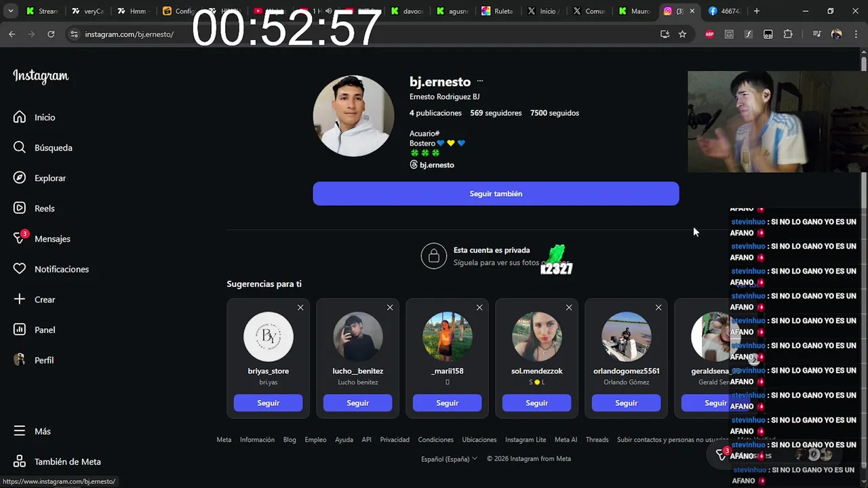Open Instagram home via Inicio icon

(20, 117)
